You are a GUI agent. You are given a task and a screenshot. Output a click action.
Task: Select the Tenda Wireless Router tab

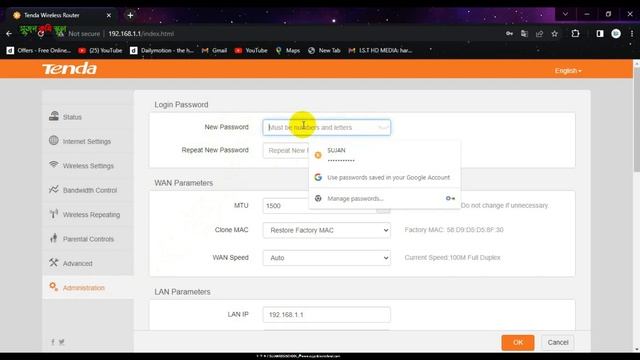pos(61,15)
